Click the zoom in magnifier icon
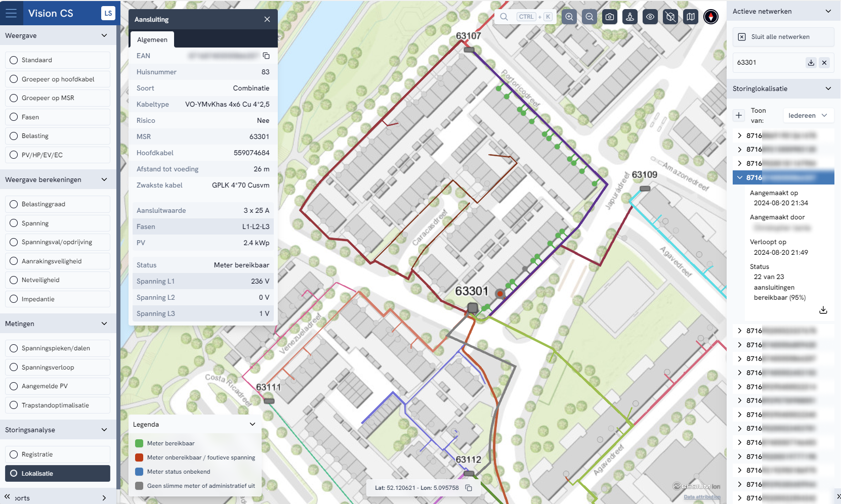Viewport: 841px width, 504px height. tap(569, 17)
